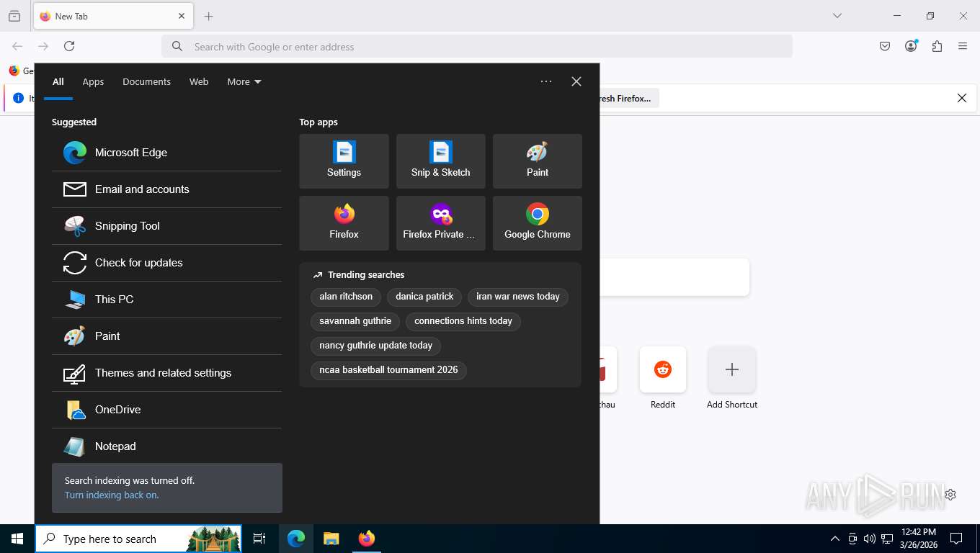Open Microsoft Edge from Suggested list
This screenshot has height=553, width=980.
[166, 153]
